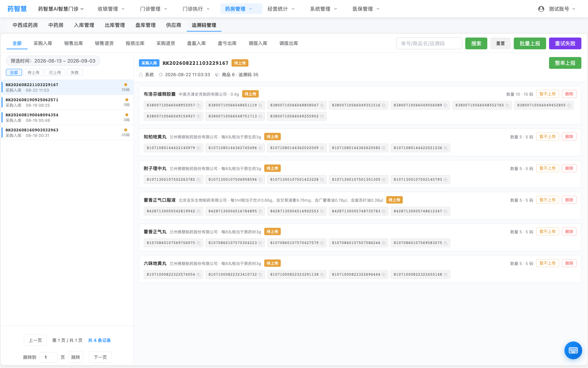Open the 门诊管理 dropdown menu
Screen dimensions: 588x368
pyautogui.click(x=154, y=9)
